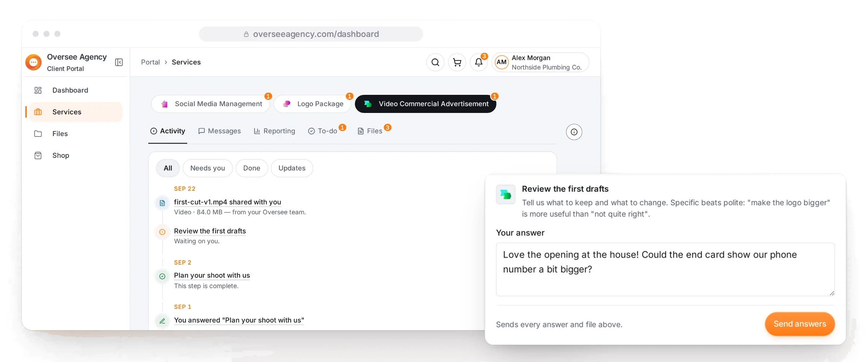Click the Oversee Agency orange logo

(34, 62)
